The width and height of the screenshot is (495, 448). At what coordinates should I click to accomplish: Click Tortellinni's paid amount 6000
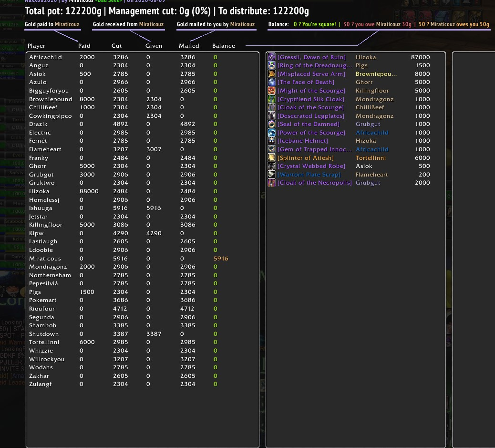(87, 342)
